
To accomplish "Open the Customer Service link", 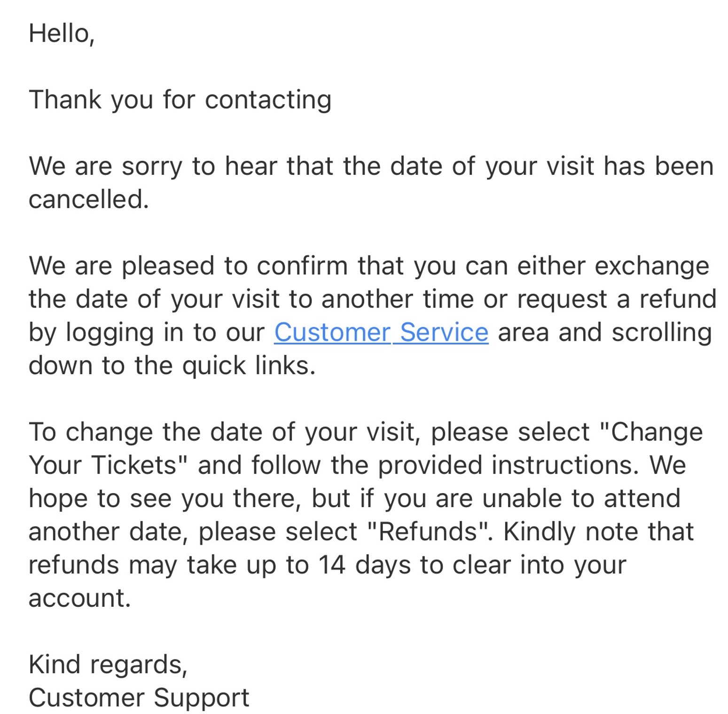I will tap(381, 332).
